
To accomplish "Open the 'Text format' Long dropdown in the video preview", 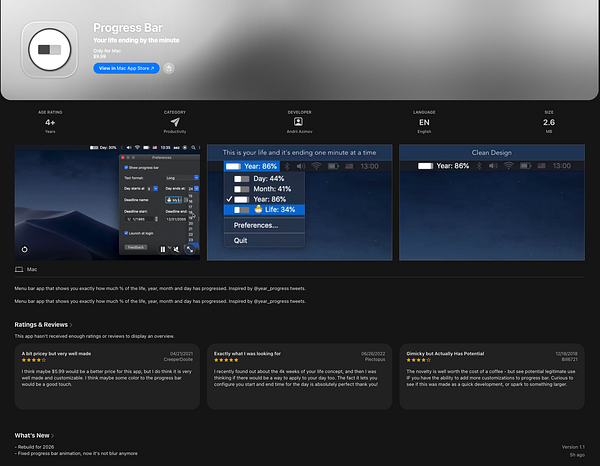I will 182,178.
